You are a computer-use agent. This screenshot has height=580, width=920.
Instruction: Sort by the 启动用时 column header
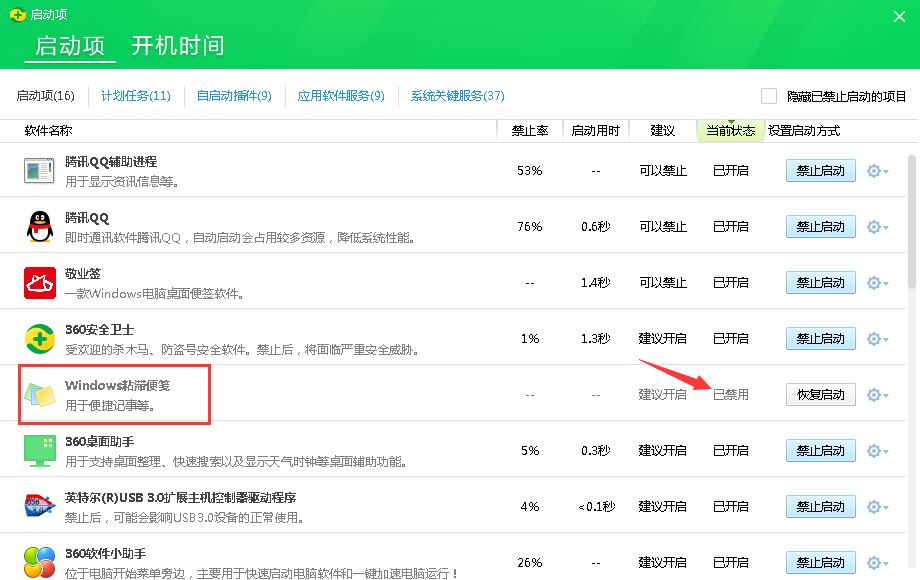[x=596, y=131]
